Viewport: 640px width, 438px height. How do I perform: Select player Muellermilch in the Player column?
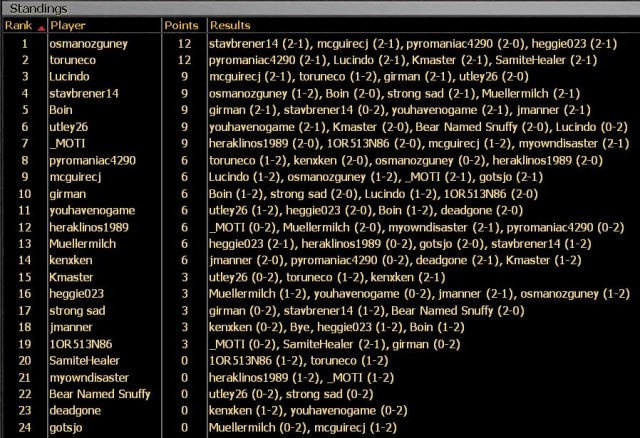click(82, 244)
